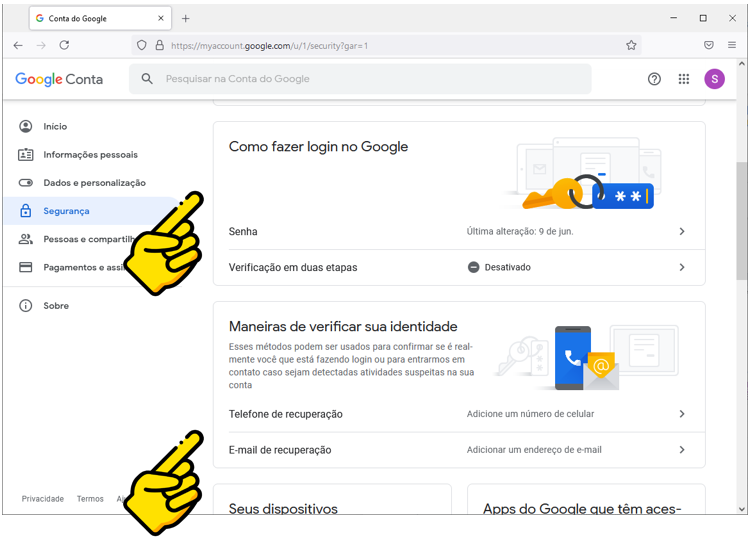The width and height of the screenshot is (750, 542).
Task: Open the Senha row
Action: click(x=459, y=232)
